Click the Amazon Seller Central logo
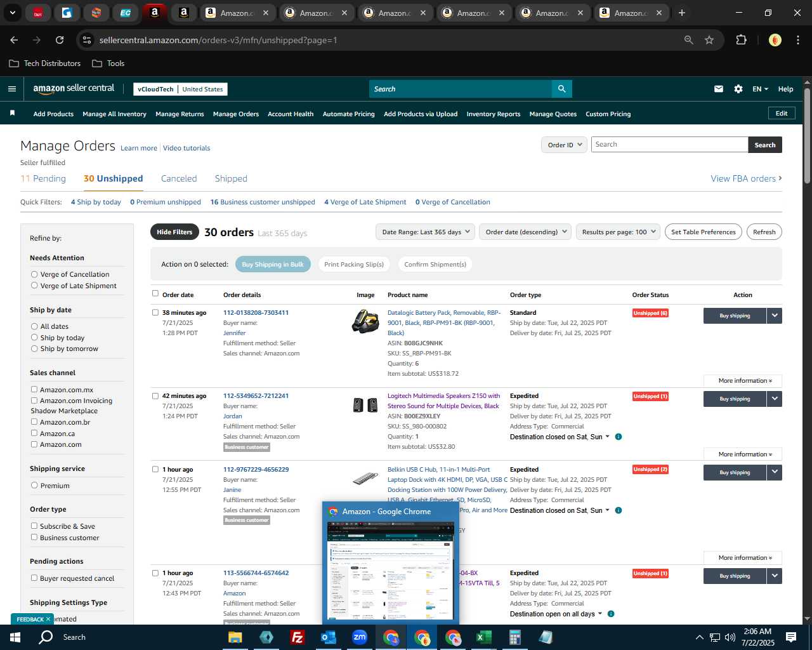Viewport: 812px width, 650px height. [74, 89]
